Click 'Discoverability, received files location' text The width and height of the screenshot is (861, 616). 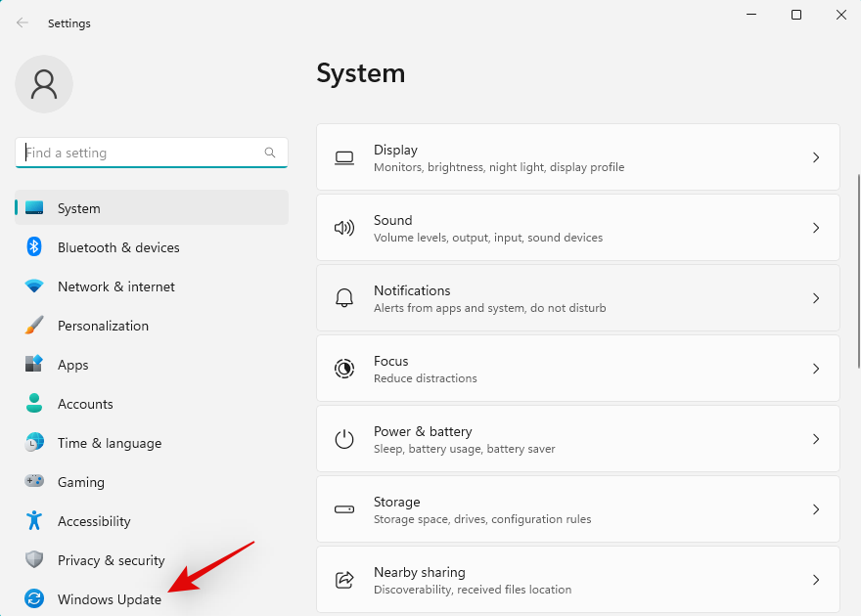473,590
